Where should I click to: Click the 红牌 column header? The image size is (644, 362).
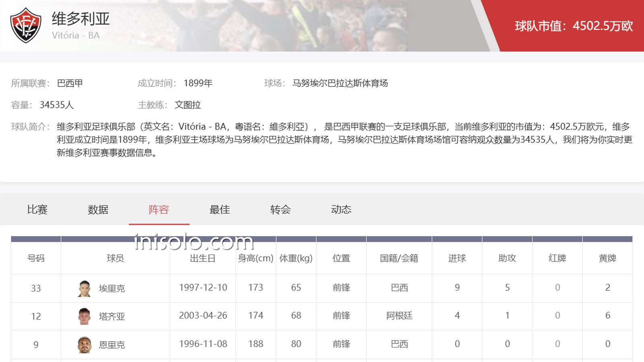(557, 258)
